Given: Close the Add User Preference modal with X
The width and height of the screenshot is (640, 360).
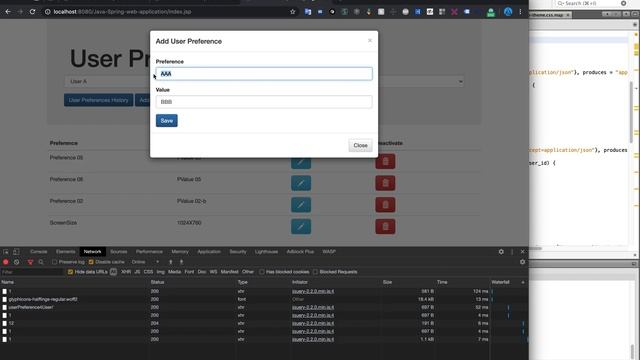Looking at the screenshot, I should [x=370, y=40].
